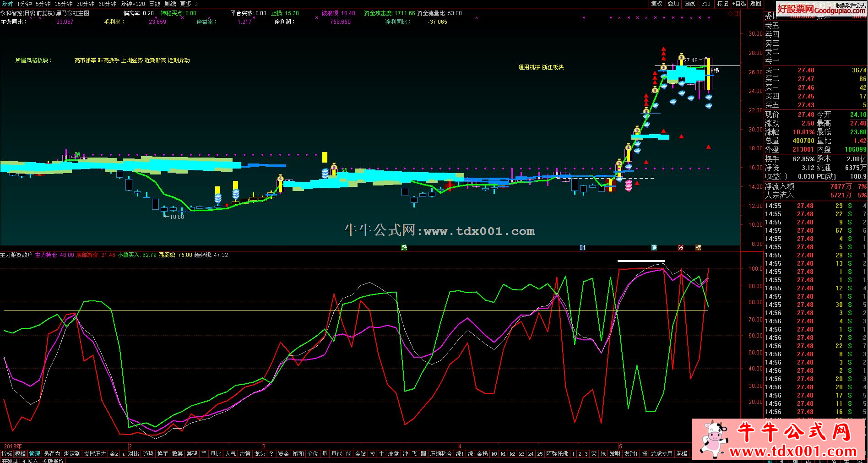Select the 压缩粘合 indicator
868x463 pixels.
pos(441,454)
